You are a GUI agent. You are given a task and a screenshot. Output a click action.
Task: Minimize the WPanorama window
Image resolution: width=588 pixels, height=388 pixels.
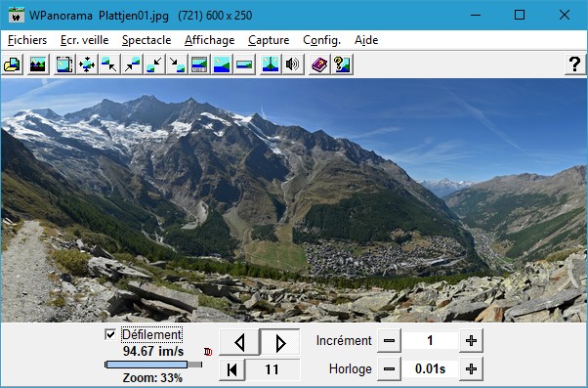click(x=476, y=15)
